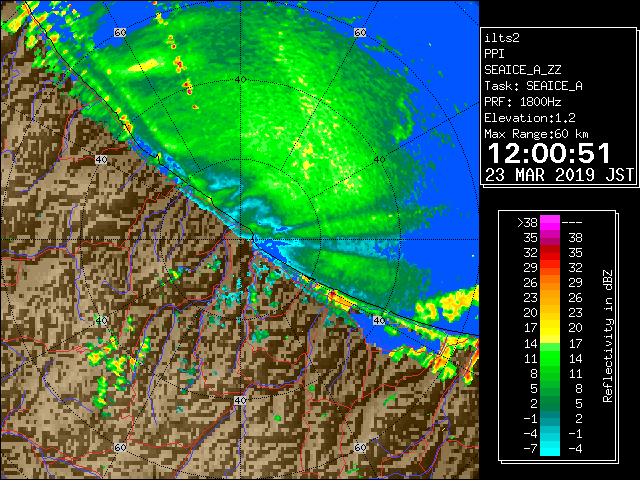The image size is (640, 480).
Task: Click the "Reflectivity in dBZ" legend title
Action: (608, 336)
